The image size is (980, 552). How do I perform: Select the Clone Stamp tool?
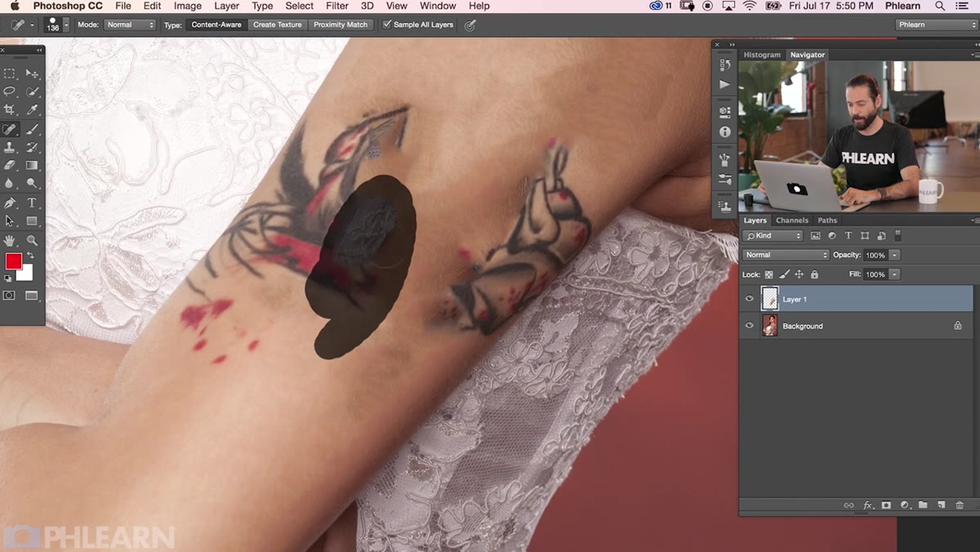pos(10,147)
